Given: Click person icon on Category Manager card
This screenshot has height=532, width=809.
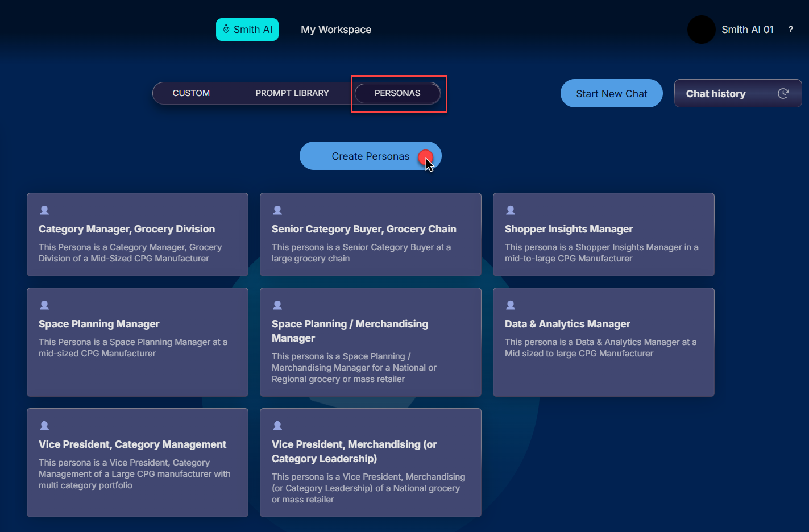Looking at the screenshot, I should 44,210.
